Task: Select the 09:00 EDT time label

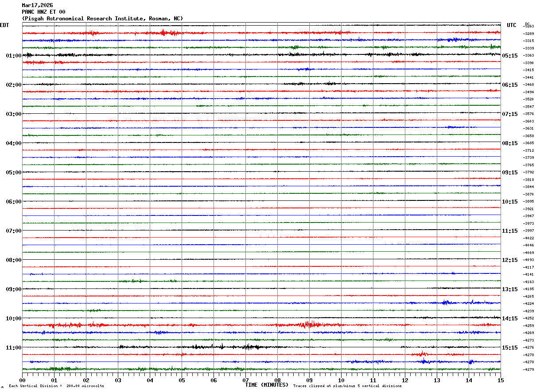Action: tap(14, 289)
